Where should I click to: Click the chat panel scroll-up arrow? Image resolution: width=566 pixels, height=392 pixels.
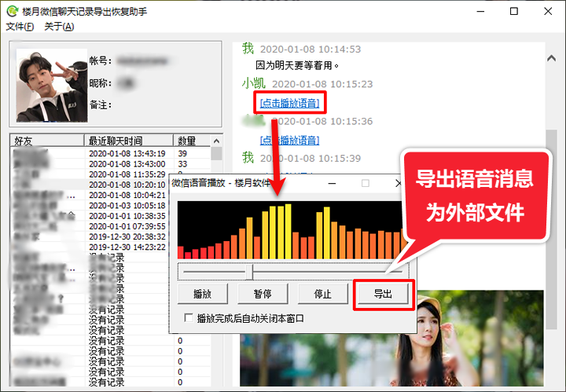tap(551, 58)
